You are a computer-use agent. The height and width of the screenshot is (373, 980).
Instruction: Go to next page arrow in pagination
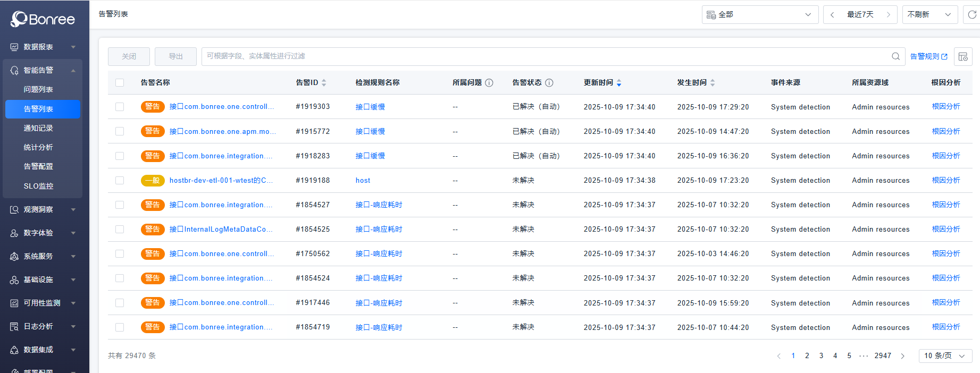(902, 356)
